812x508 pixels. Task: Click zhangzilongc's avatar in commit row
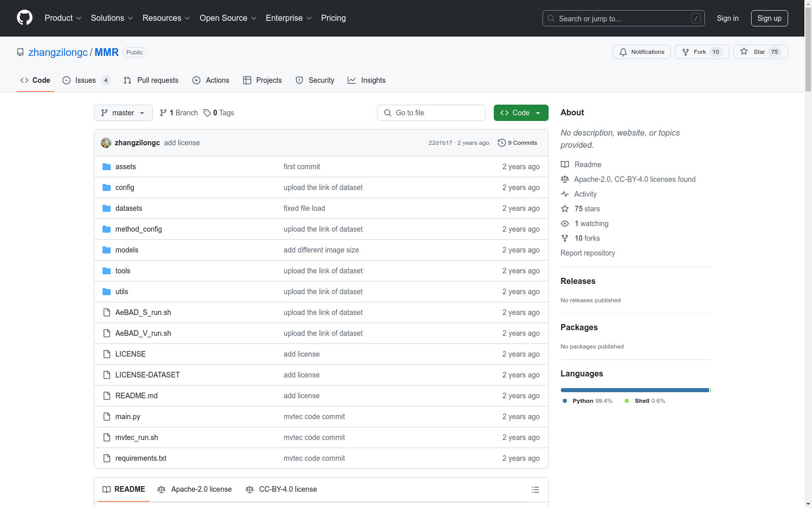(x=106, y=143)
